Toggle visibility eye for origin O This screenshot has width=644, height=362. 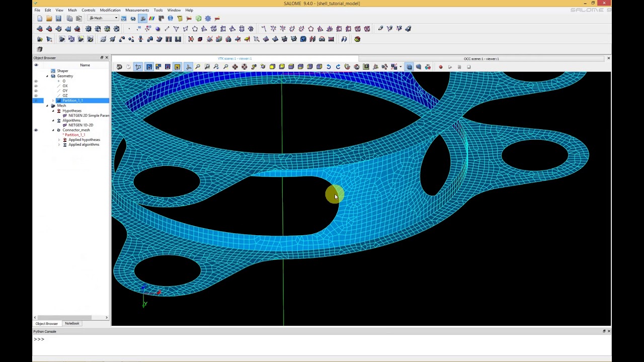tap(36, 81)
